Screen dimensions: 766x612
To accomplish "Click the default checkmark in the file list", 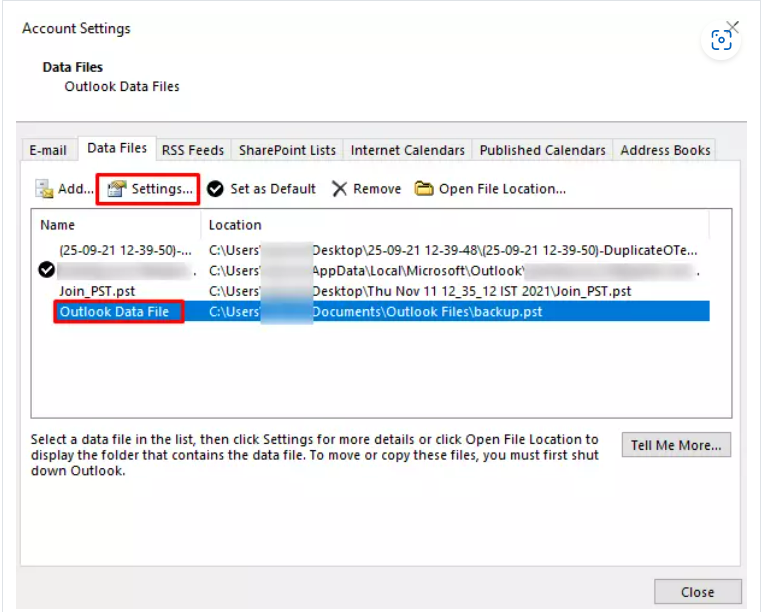I will [x=46, y=270].
